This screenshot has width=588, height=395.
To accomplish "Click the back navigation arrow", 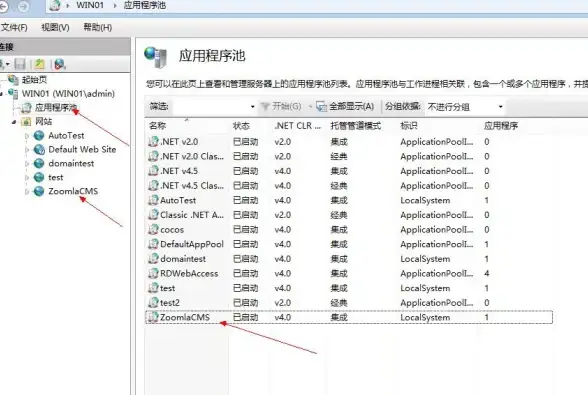I will (x=3, y=6).
